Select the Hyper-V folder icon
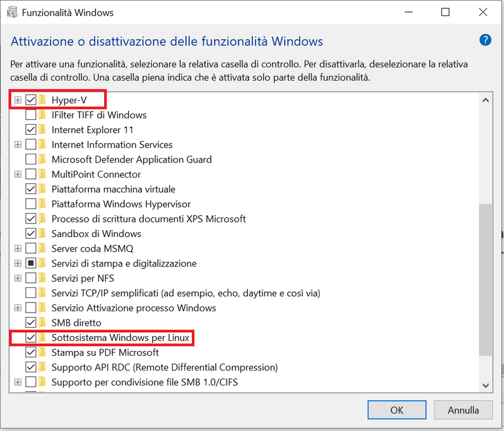Viewport: 504px width, 431px height. (x=42, y=100)
